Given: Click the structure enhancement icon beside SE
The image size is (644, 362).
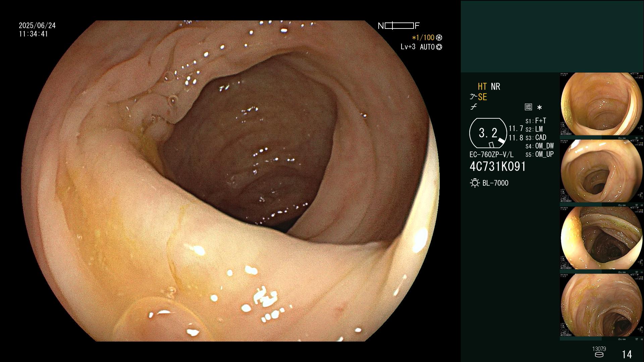Looking at the screenshot, I should [x=473, y=97].
